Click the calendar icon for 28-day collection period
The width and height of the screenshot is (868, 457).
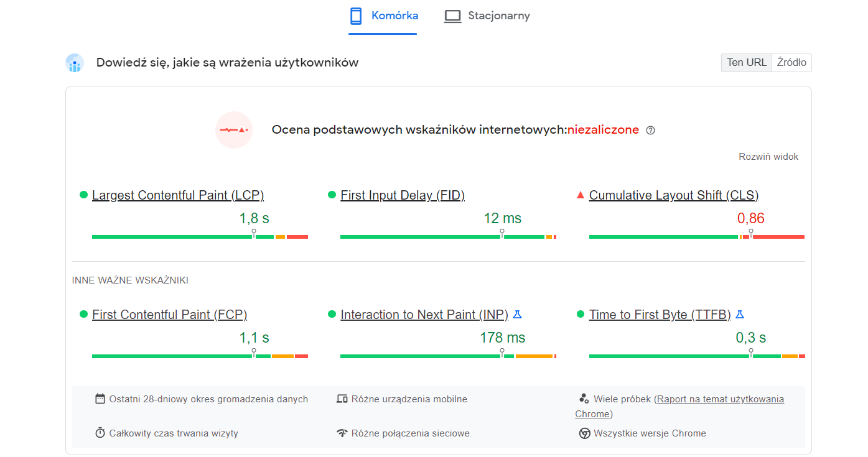coord(100,399)
